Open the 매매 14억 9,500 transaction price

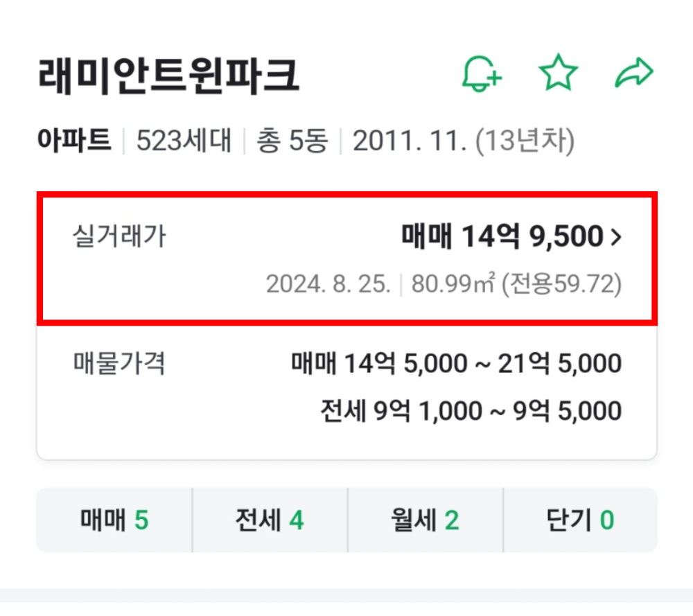coord(502,238)
